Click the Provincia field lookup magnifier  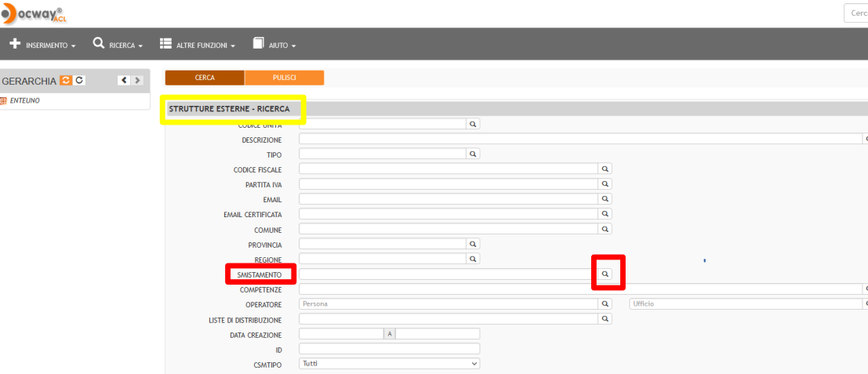click(x=473, y=244)
